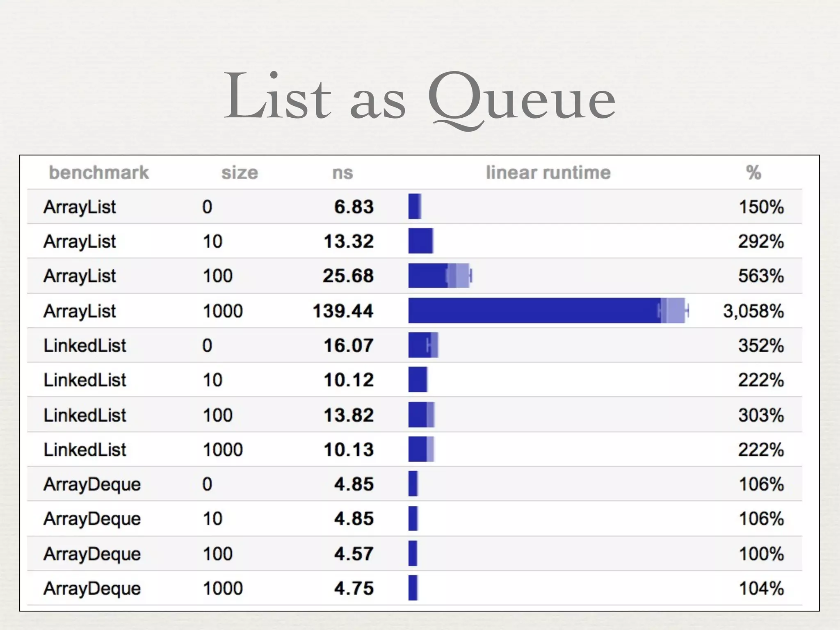Click the longest runtime bar, ArrayList size 1000

click(x=549, y=310)
